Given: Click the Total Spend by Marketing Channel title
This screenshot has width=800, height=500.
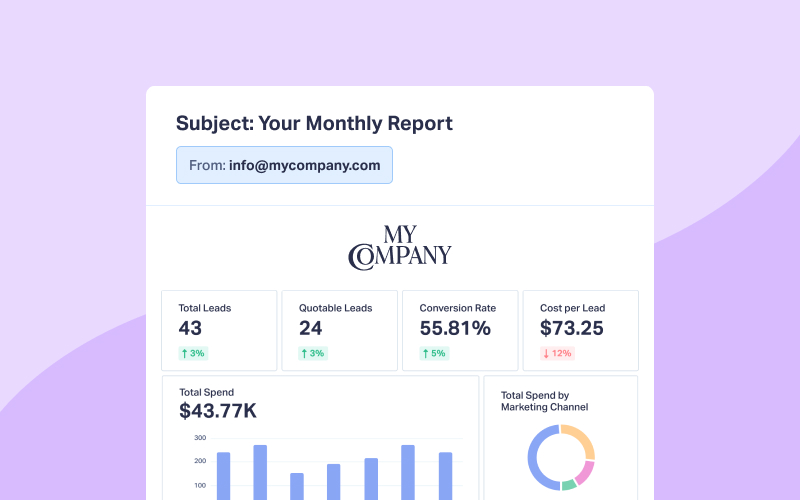Looking at the screenshot, I should [x=544, y=401].
